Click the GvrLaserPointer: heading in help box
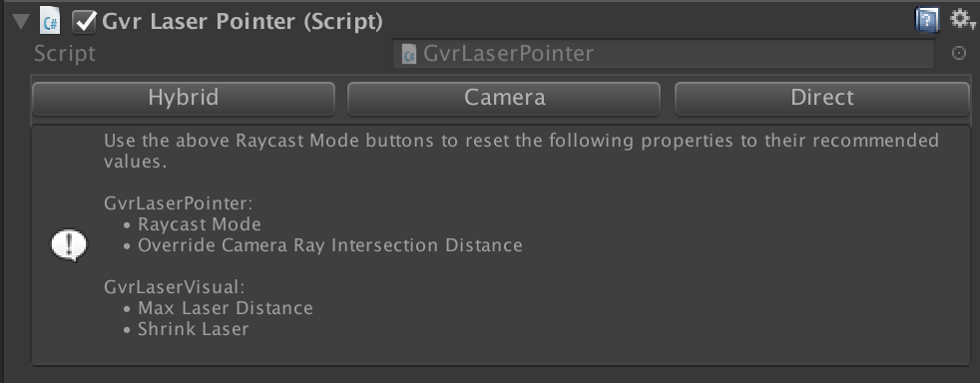Image resolution: width=980 pixels, height=383 pixels. pos(178,203)
